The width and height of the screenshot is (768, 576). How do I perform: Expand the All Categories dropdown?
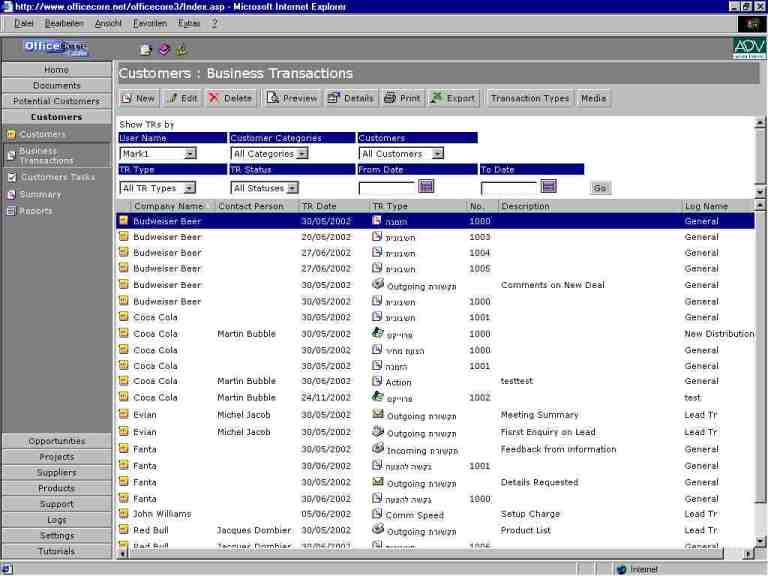click(302, 154)
